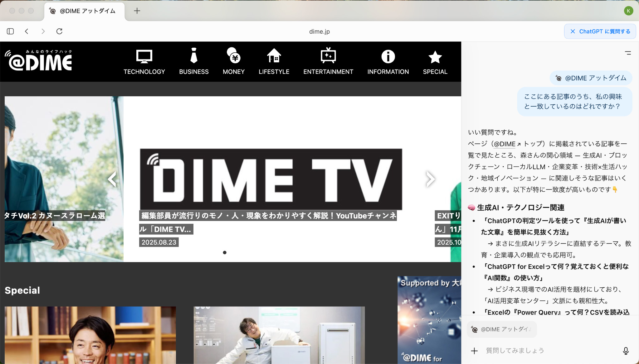Image resolution: width=639 pixels, height=364 pixels.
Task: Click the carousel pagination dot
Action: coord(225,252)
